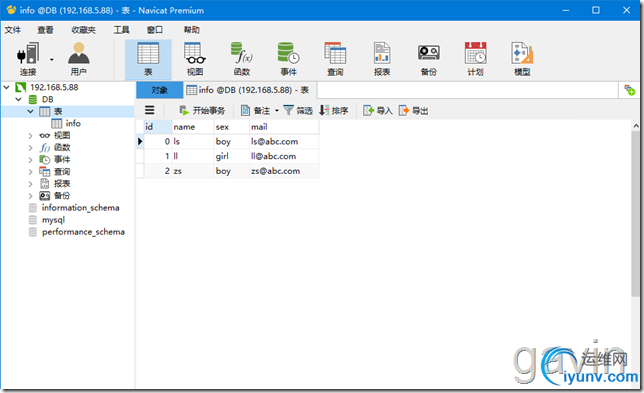The width and height of the screenshot is (644, 393).
Task: Open the 计划 schedule toolbar button
Action: point(475,59)
